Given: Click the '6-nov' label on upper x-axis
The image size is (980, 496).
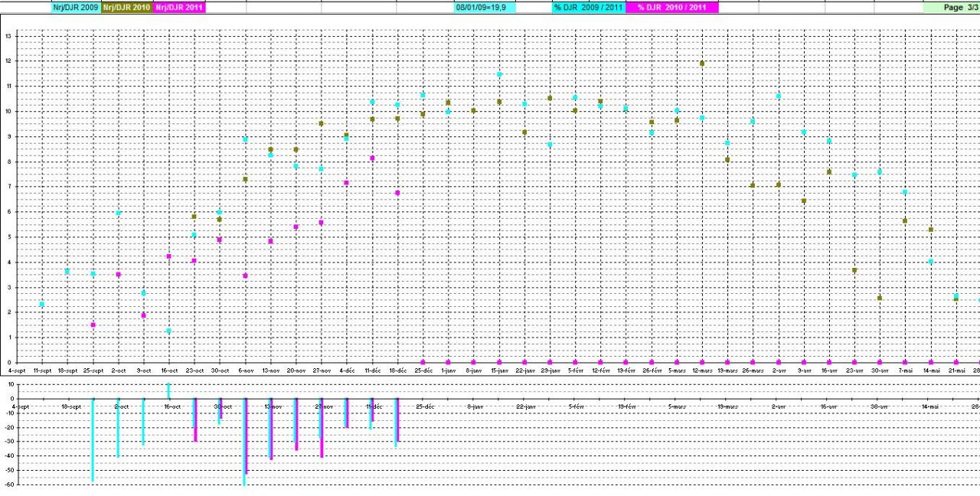Looking at the screenshot, I should coord(245,370).
